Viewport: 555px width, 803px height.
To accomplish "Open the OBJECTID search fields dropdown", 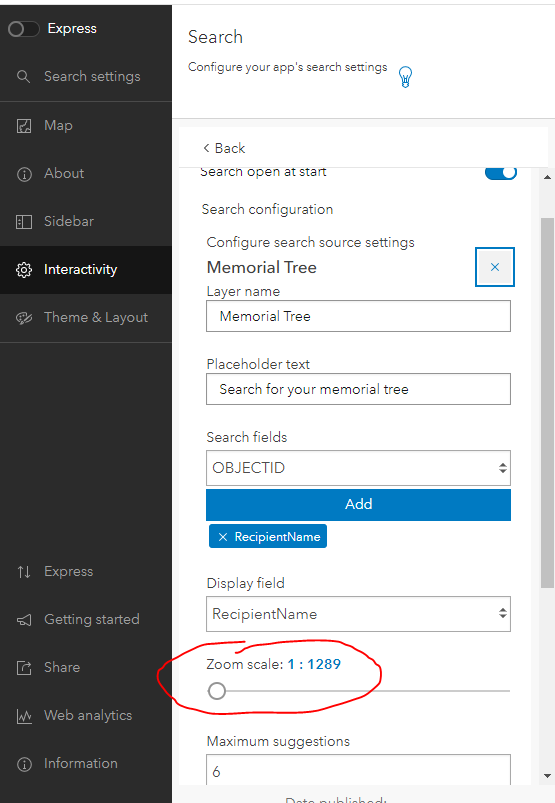I will 358,468.
